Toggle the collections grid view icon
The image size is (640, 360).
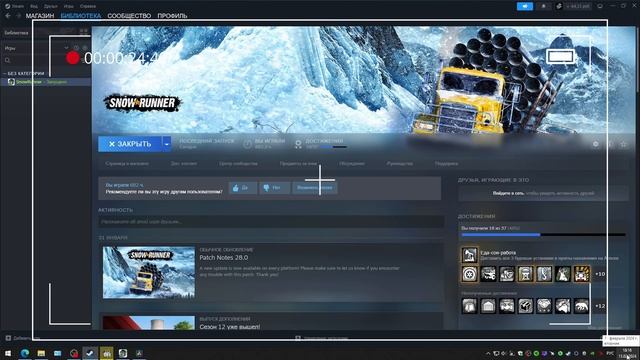coord(83,31)
